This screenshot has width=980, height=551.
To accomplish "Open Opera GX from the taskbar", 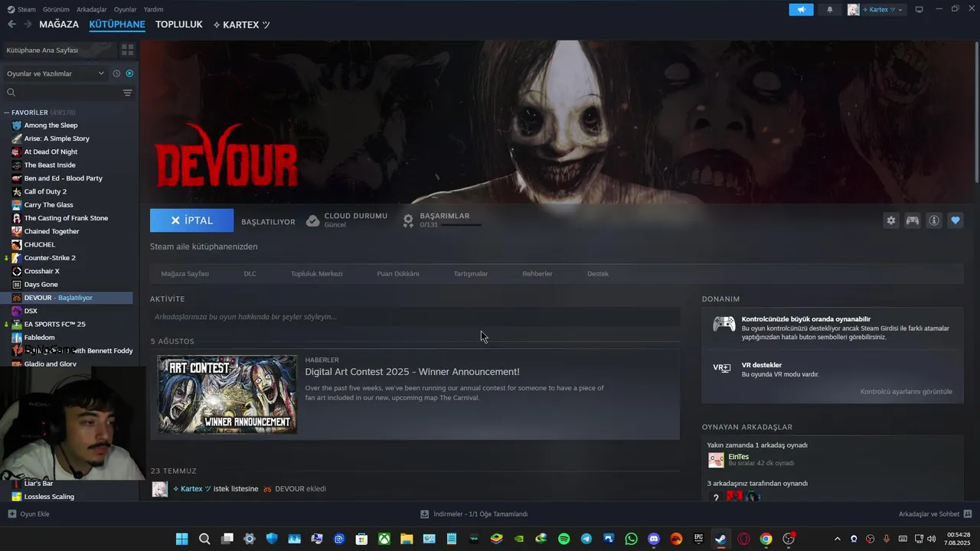I will point(743,539).
